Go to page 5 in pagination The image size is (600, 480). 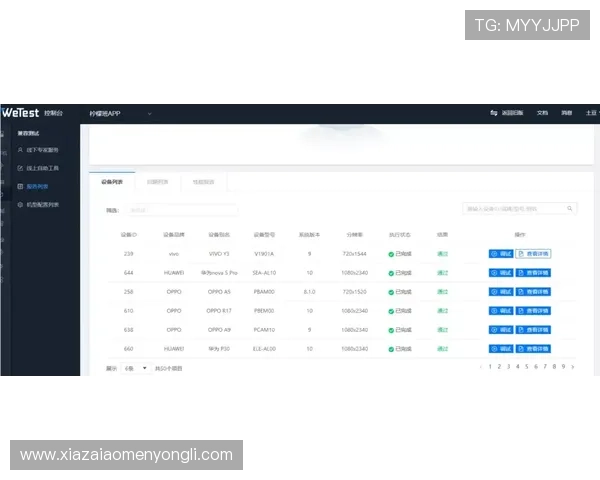(x=526, y=367)
